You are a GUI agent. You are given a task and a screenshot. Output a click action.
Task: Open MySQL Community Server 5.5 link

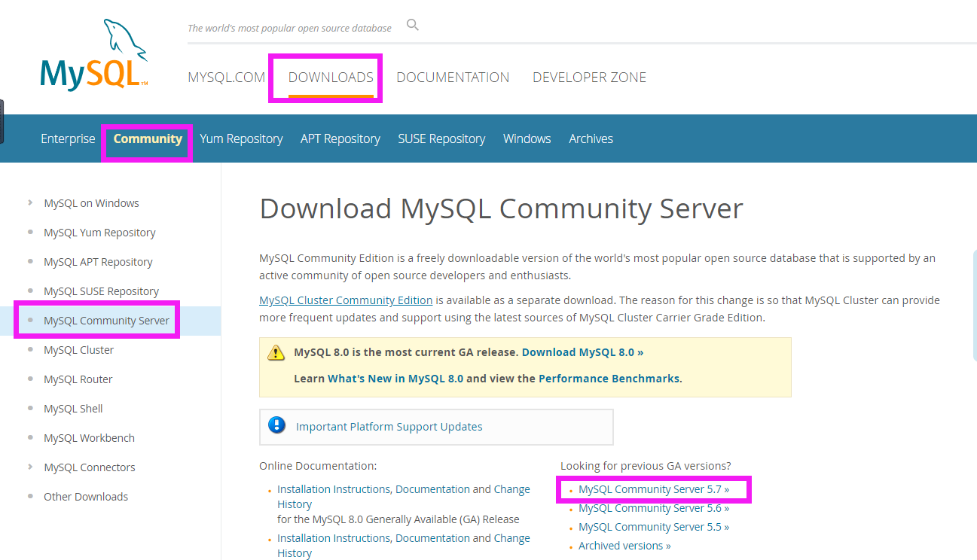pos(654,527)
